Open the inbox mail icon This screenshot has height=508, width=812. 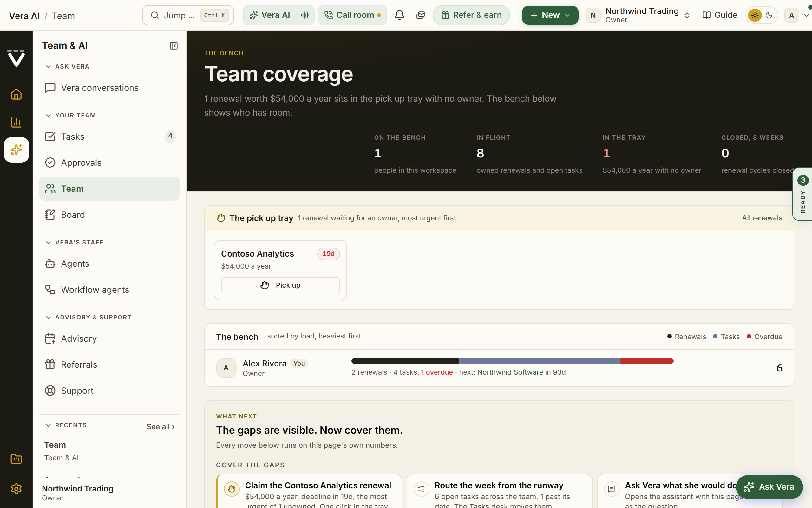420,15
